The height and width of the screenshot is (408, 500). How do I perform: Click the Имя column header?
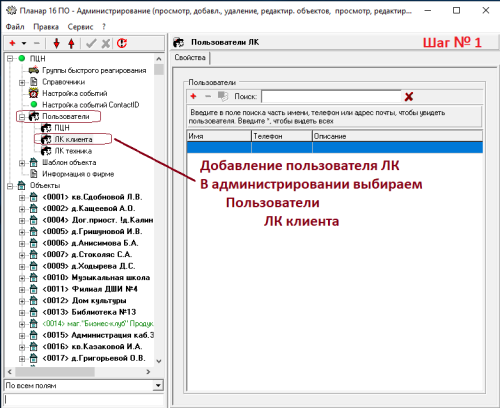(x=219, y=136)
